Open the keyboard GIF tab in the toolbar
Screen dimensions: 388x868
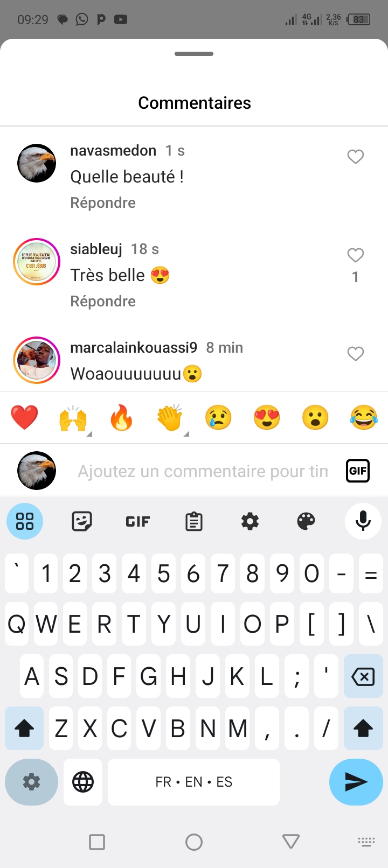pyautogui.click(x=138, y=521)
